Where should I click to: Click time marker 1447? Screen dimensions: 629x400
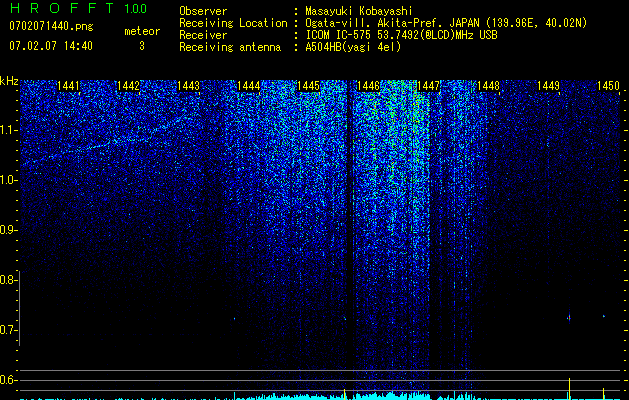[x=428, y=86]
